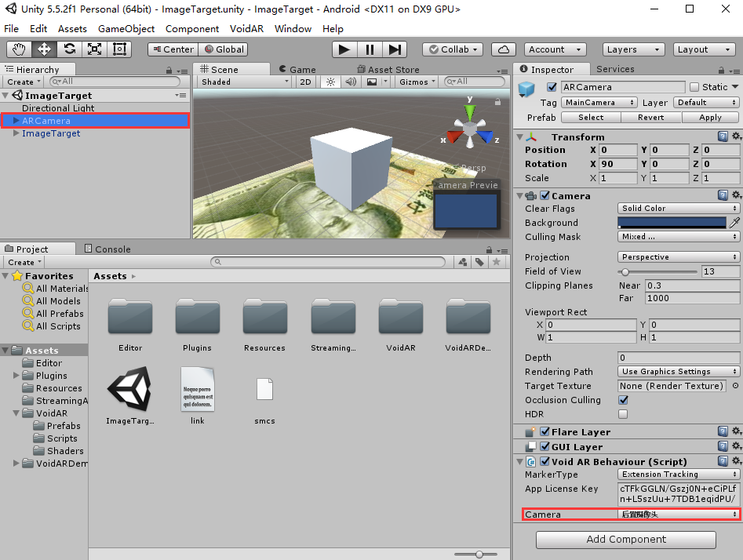Open Transform component gear menu

[x=736, y=136]
